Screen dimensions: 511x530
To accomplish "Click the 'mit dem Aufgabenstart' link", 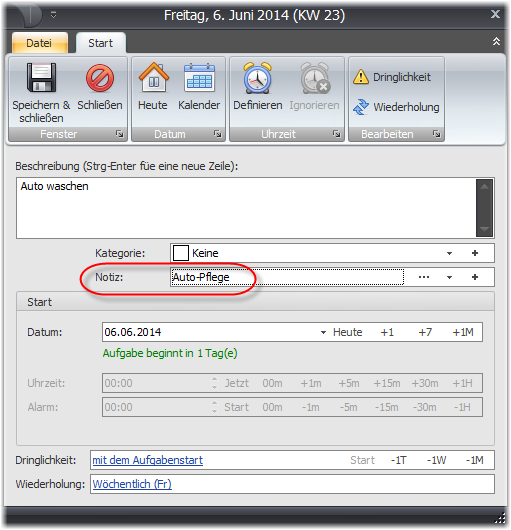I will tap(147, 460).
